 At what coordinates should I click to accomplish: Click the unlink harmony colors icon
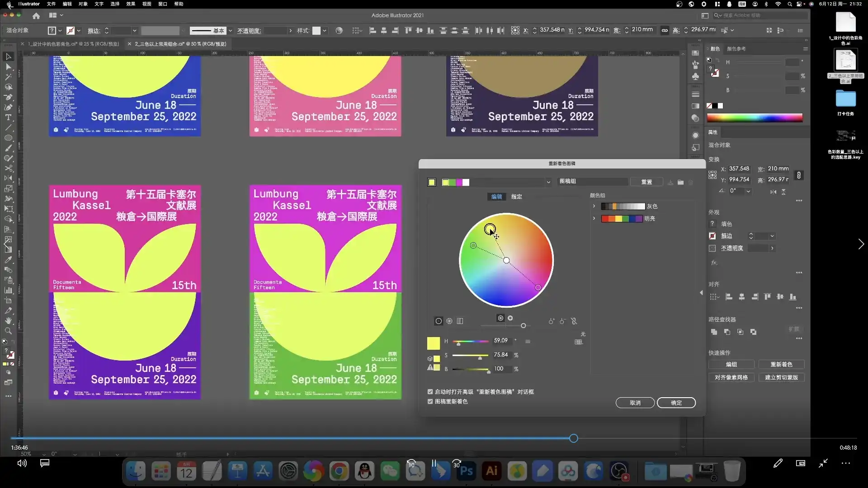coord(574,321)
